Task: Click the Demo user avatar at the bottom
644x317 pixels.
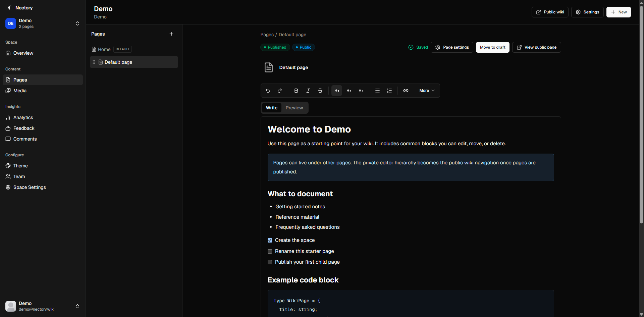Action: click(11, 306)
